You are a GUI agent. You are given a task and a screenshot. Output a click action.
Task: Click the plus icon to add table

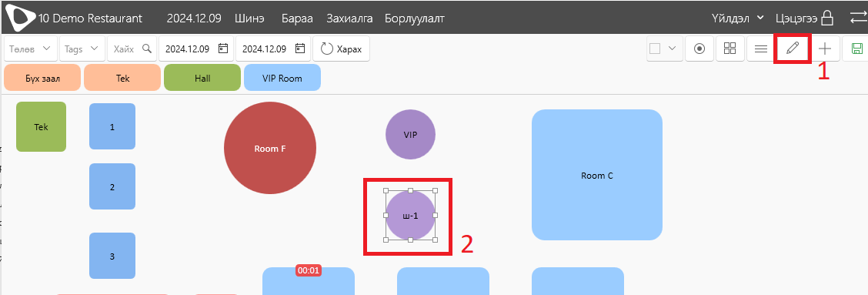tap(825, 49)
